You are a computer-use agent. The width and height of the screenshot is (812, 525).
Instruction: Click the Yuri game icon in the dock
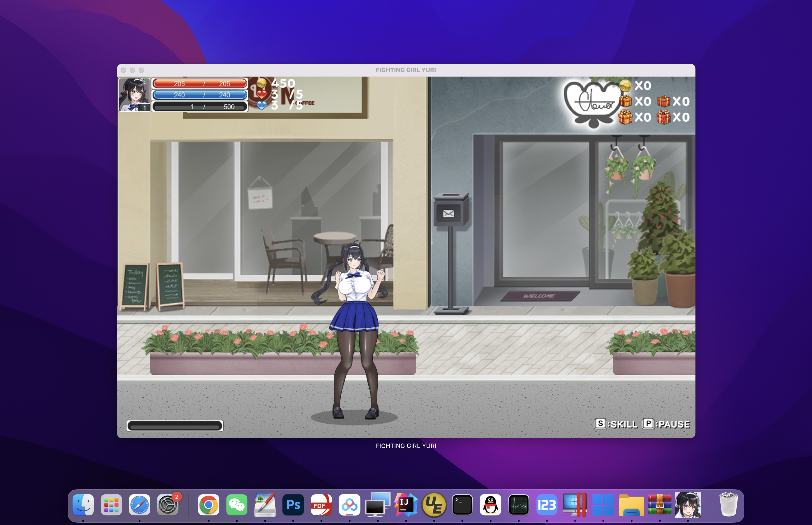click(x=688, y=505)
